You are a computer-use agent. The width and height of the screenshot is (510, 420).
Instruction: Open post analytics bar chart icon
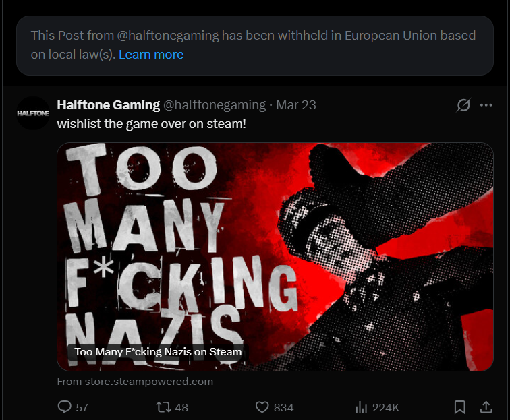[x=361, y=407]
